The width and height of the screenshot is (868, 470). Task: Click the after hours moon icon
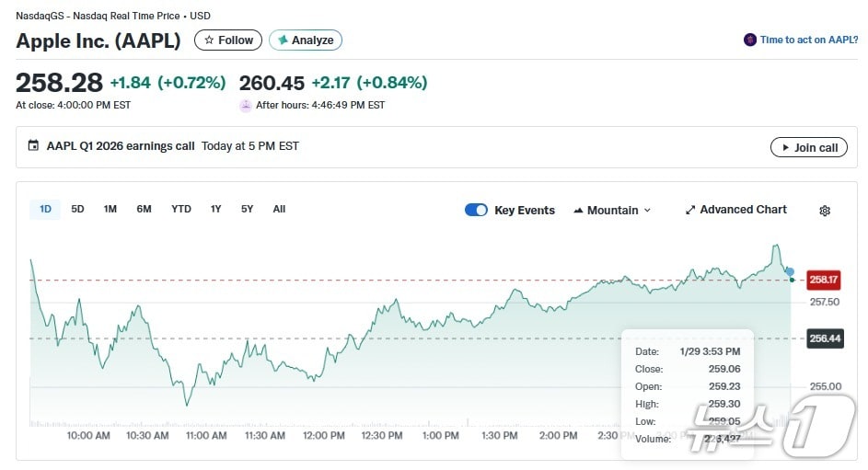pyautogui.click(x=246, y=106)
